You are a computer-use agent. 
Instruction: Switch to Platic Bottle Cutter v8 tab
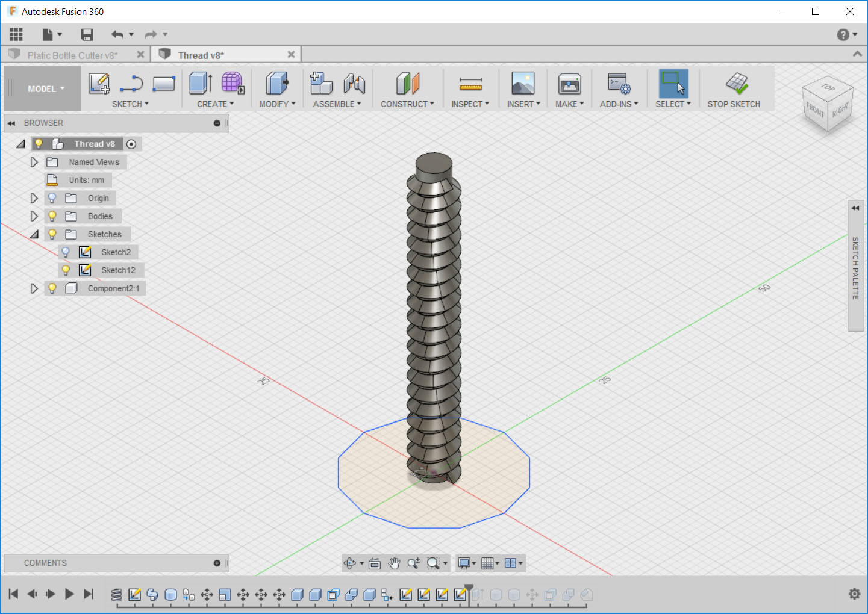pos(72,55)
